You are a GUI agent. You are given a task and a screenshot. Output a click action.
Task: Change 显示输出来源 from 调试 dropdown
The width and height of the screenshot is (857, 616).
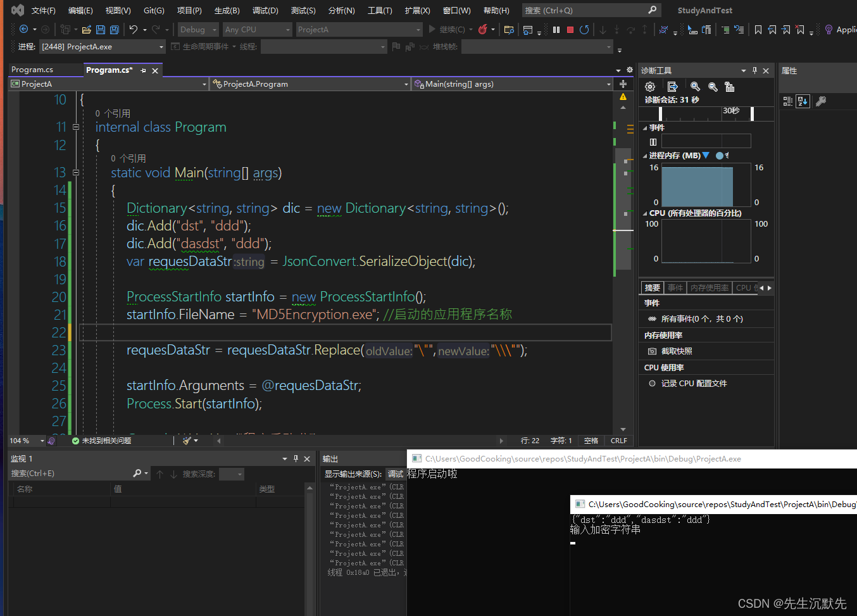(395, 473)
